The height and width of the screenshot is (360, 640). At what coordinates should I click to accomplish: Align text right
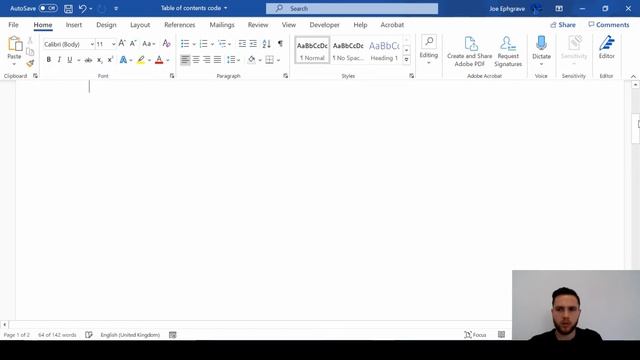[x=207, y=60]
